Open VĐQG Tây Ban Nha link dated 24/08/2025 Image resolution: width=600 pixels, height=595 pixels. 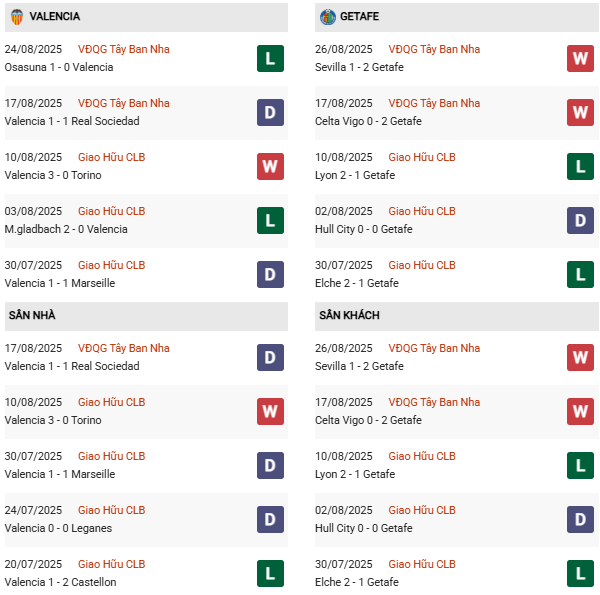[124, 49]
